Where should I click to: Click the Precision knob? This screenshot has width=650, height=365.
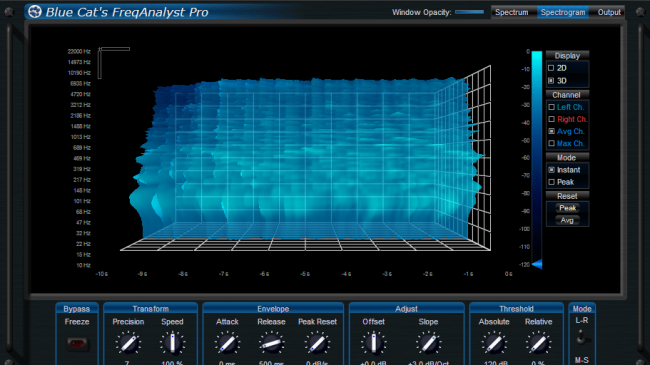tap(128, 343)
